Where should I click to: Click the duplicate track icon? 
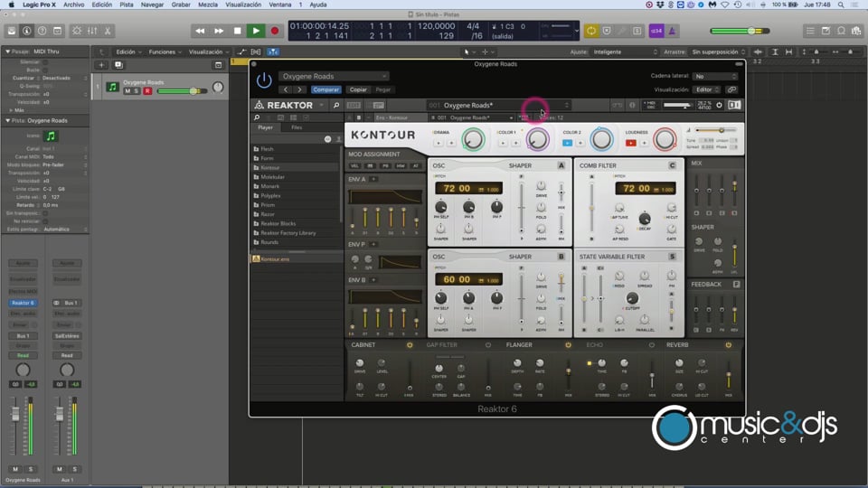118,65
